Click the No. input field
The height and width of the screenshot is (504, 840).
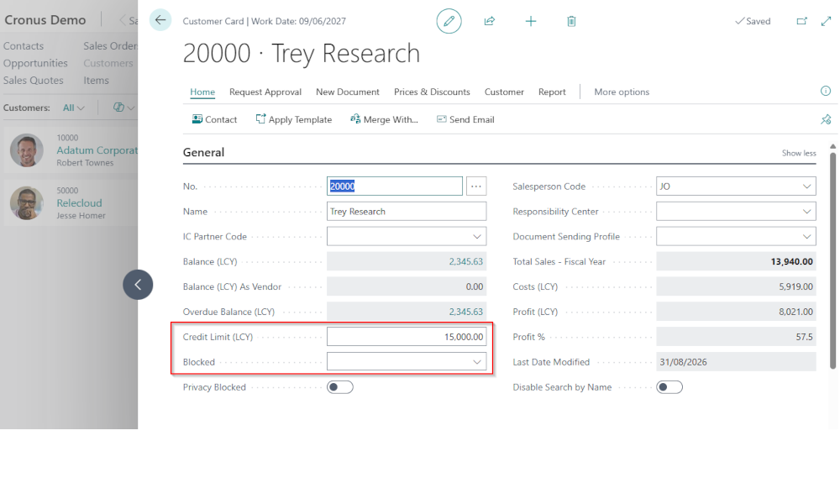click(x=395, y=186)
